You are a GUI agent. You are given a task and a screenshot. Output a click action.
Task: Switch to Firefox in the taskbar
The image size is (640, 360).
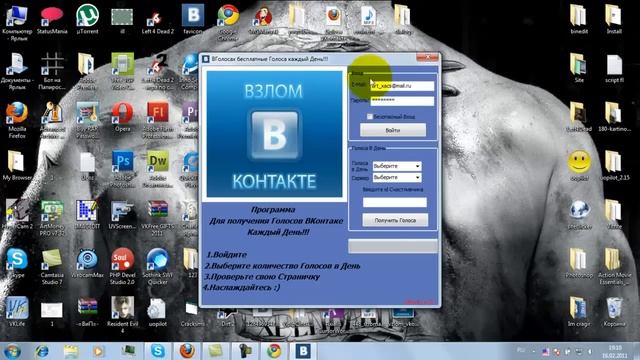[187, 351]
